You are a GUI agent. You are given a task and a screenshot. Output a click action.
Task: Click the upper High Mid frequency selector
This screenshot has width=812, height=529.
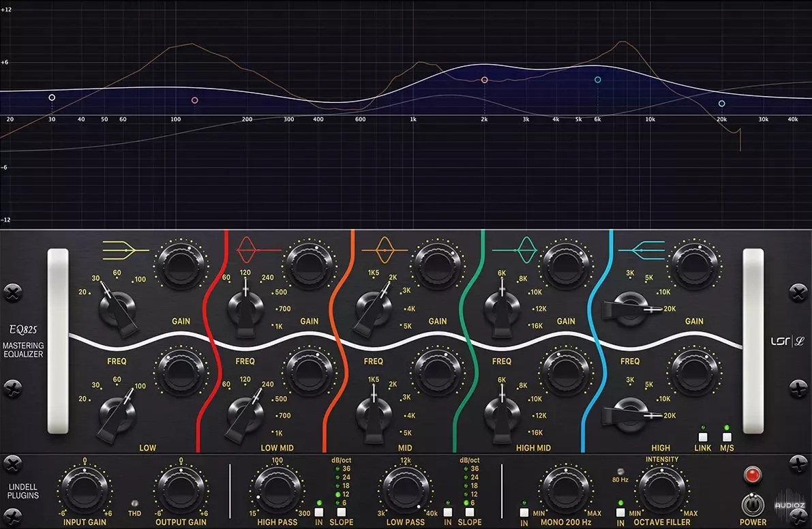(x=502, y=309)
